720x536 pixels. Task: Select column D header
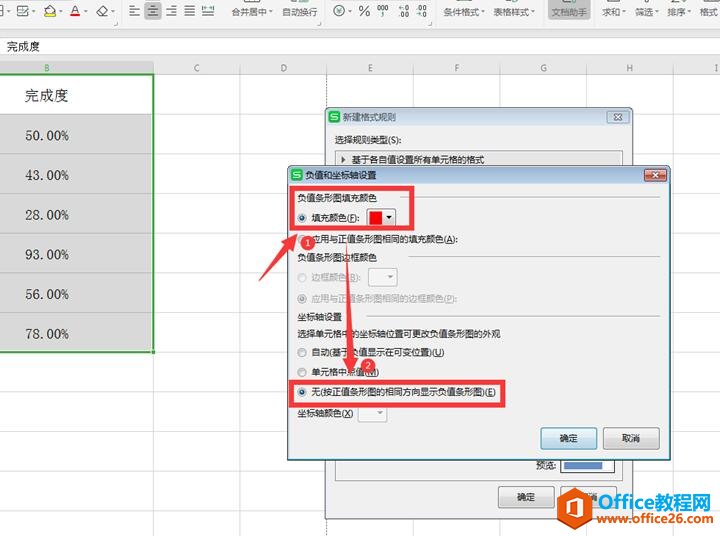pyautogui.click(x=283, y=68)
